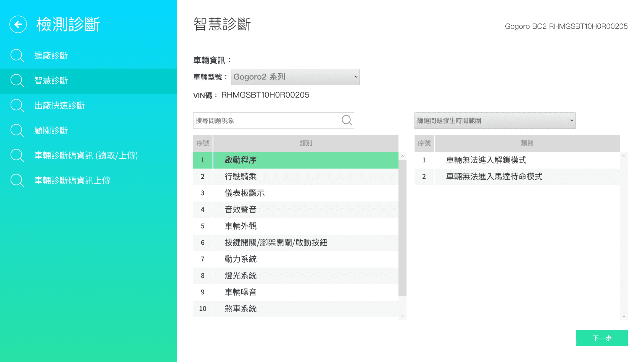This screenshot has height=362, width=644.
Task: Click the search icon in 搜尋問題現象 field
Action: tap(346, 120)
